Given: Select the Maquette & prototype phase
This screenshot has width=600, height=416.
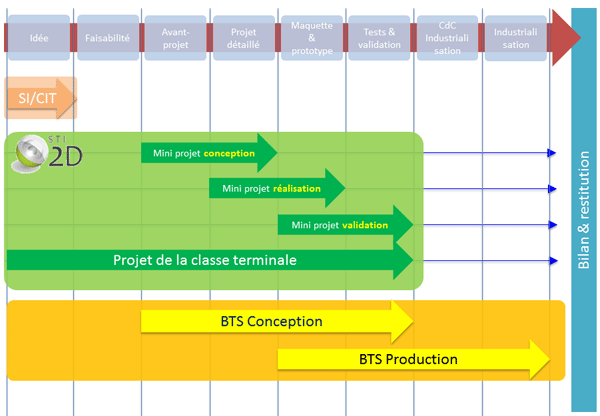Looking at the screenshot, I should pos(311,38).
